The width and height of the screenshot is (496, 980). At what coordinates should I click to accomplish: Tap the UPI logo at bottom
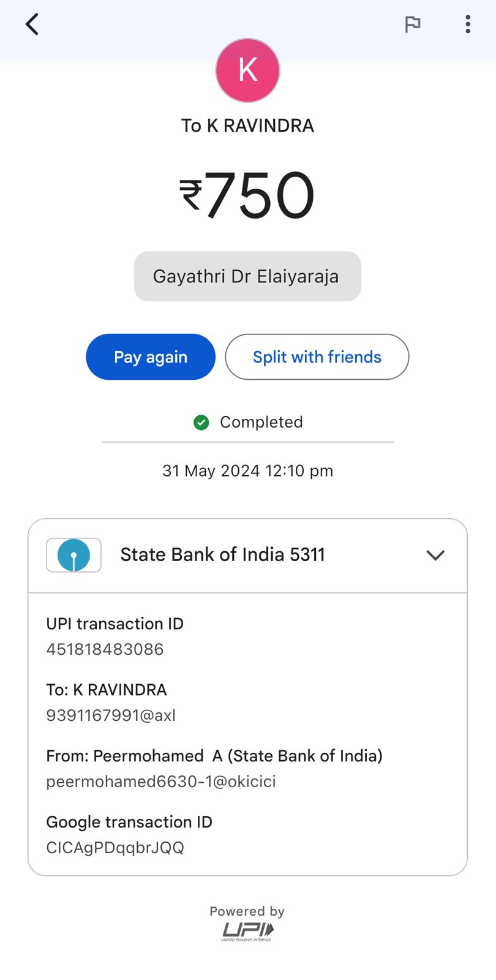247,930
